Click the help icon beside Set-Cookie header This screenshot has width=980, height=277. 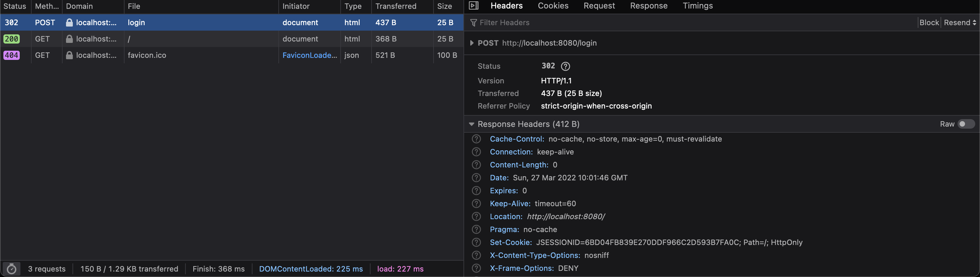[476, 242]
